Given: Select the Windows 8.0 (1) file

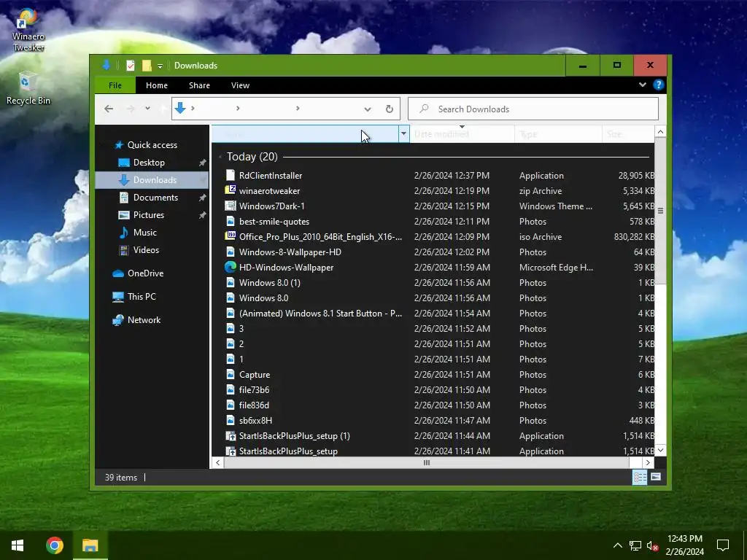Looking at the screenshot, I should pyautogui.click(x=269, y=282).
